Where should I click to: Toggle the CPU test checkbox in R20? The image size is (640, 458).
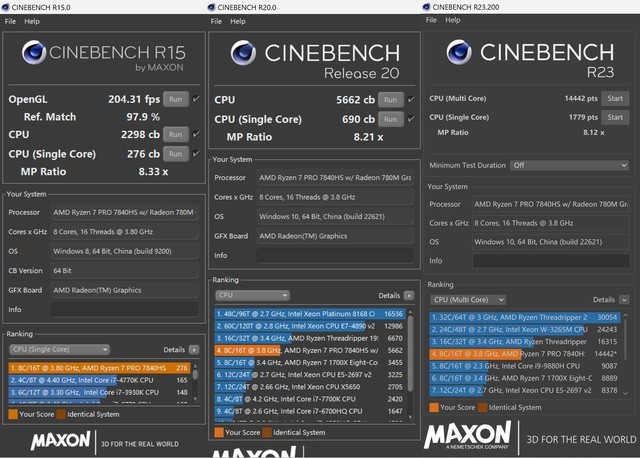(411, 100)
